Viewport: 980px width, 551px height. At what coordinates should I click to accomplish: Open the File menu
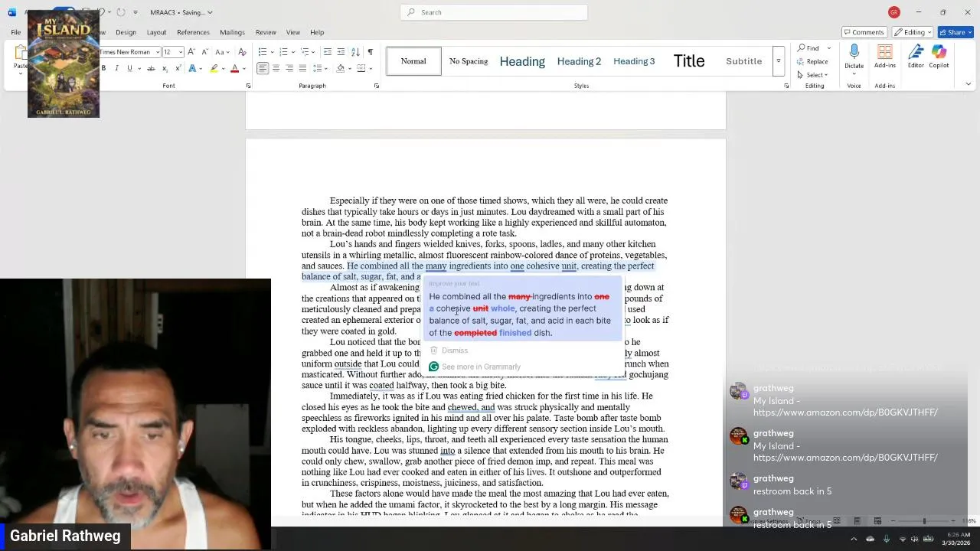(x=15, y=32)
